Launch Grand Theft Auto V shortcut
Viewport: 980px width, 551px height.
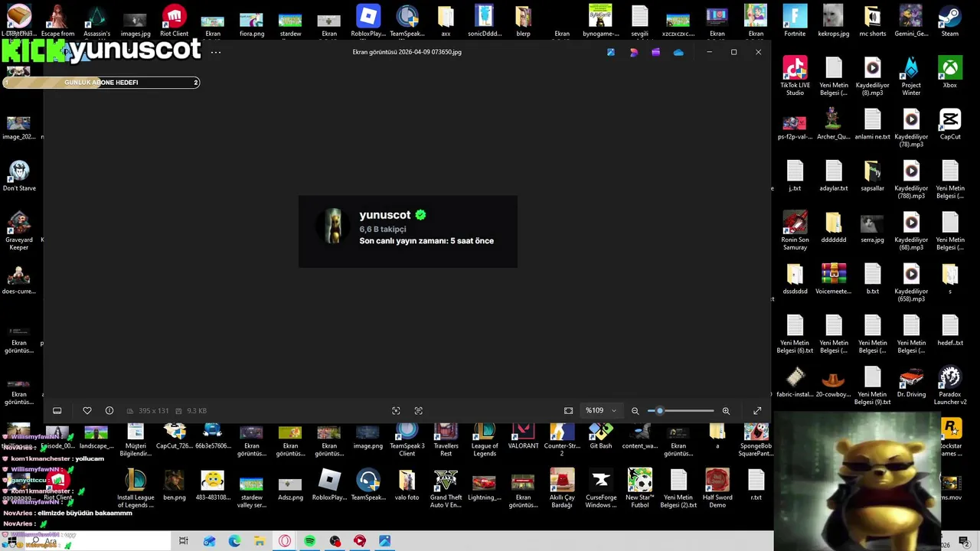point(446,488)
